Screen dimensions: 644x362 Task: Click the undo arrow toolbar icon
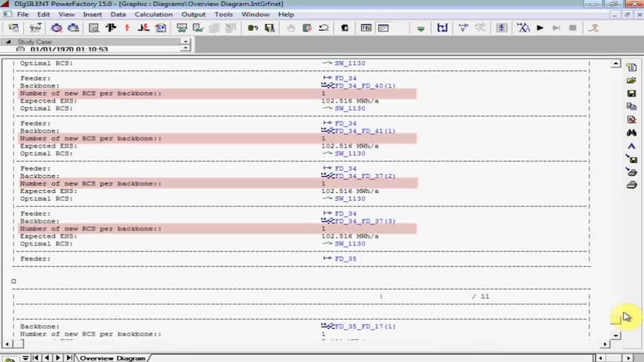[324, 28]
